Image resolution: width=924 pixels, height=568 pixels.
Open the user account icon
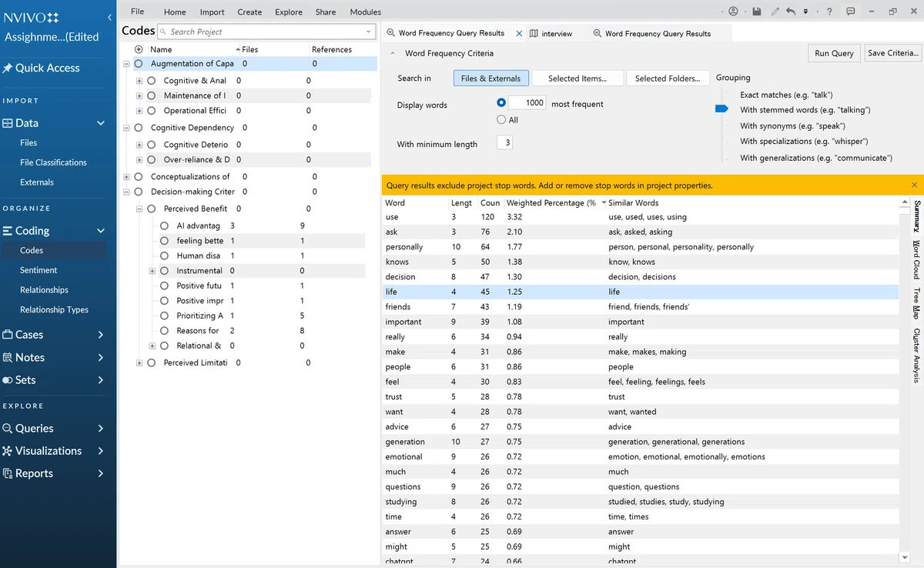(x=733, y=12)
